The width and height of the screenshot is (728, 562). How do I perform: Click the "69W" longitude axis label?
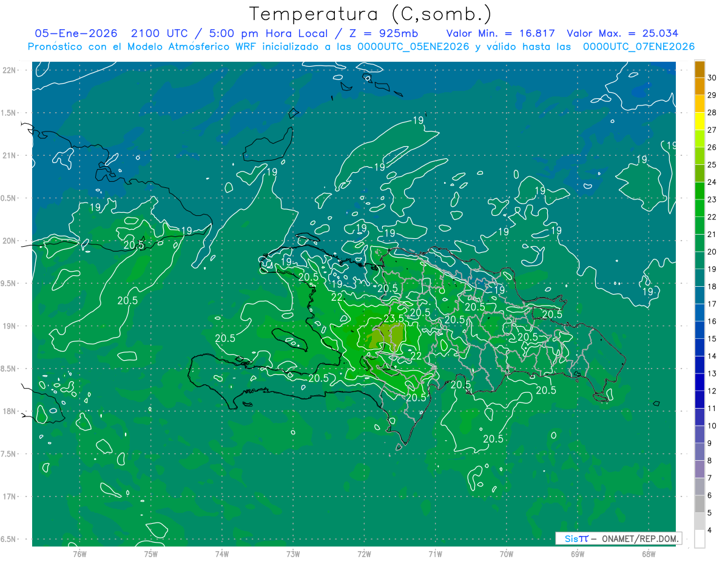577,554
